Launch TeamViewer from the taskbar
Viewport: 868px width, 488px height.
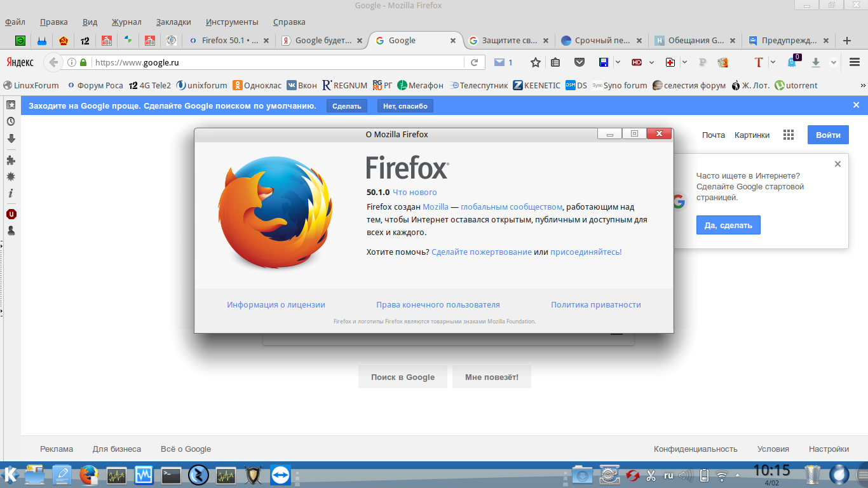click(x=280, y=475)
